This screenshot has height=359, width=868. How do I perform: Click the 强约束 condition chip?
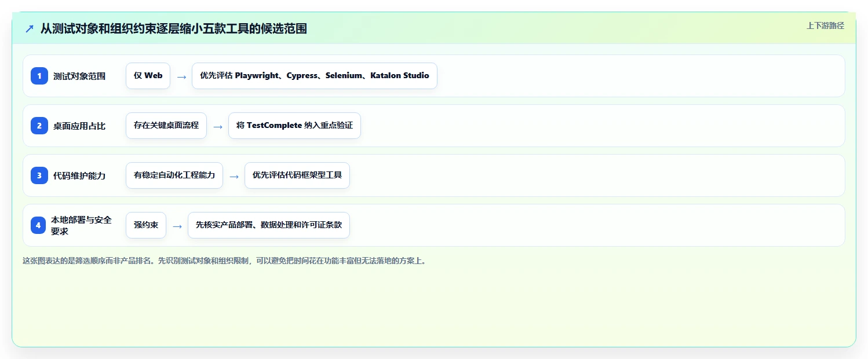point(146,225)
